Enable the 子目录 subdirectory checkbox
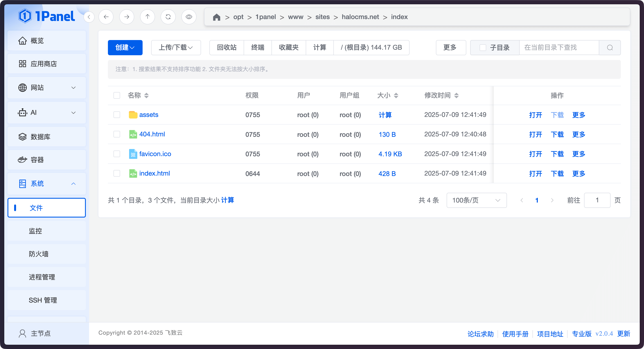This screenshot has width=644, height=349. point(483,48)
